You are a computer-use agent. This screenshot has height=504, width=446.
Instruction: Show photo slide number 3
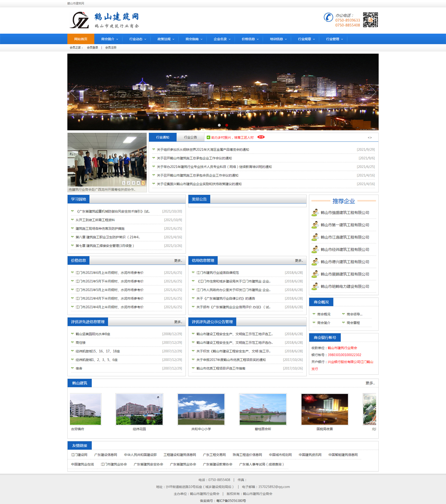point(133,183)
